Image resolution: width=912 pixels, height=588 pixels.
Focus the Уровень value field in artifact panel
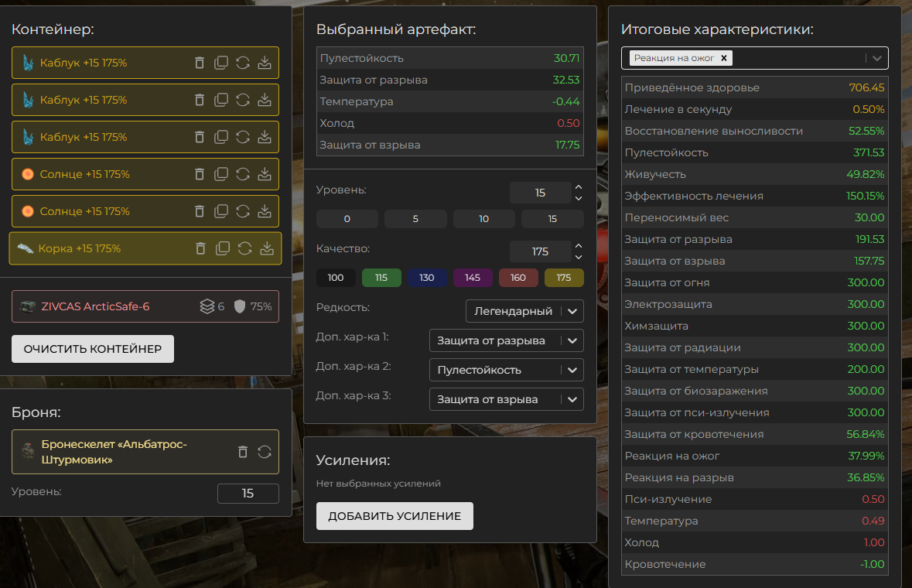coord(541,193)
